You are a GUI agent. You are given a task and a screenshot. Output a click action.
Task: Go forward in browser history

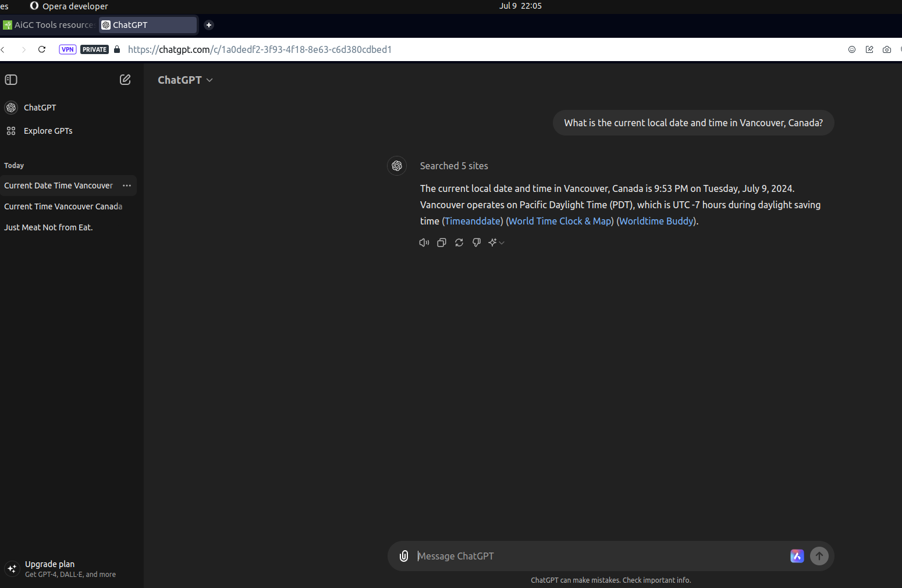pos(23,49)
